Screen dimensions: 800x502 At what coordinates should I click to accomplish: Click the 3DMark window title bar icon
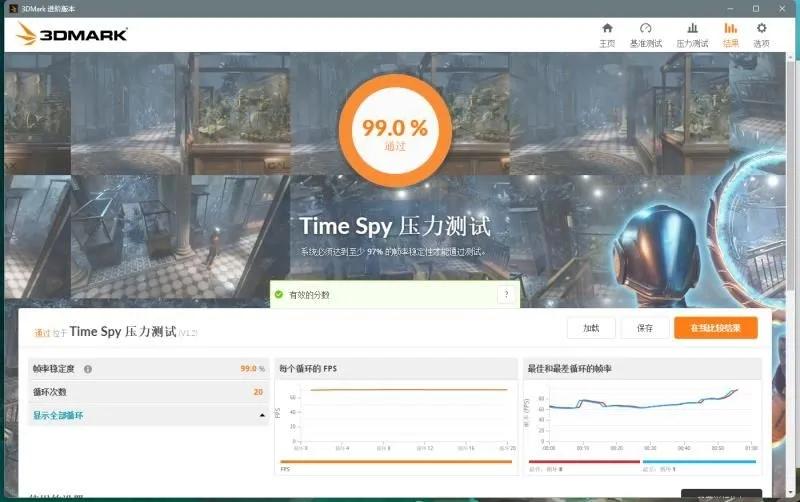(13, 9)
